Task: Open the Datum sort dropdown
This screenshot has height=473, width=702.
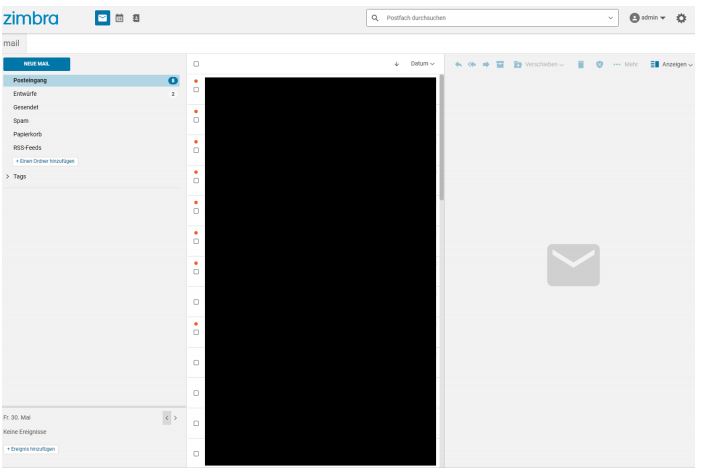Action: (422, 64)
